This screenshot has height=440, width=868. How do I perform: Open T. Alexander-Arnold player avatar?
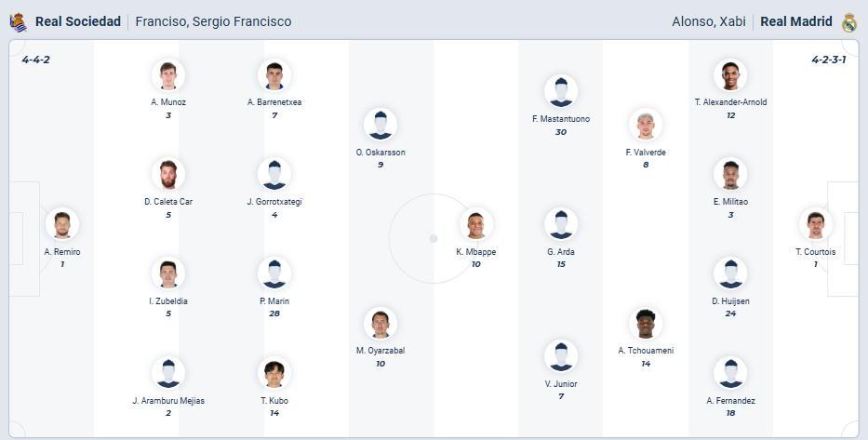coord(730,74)
